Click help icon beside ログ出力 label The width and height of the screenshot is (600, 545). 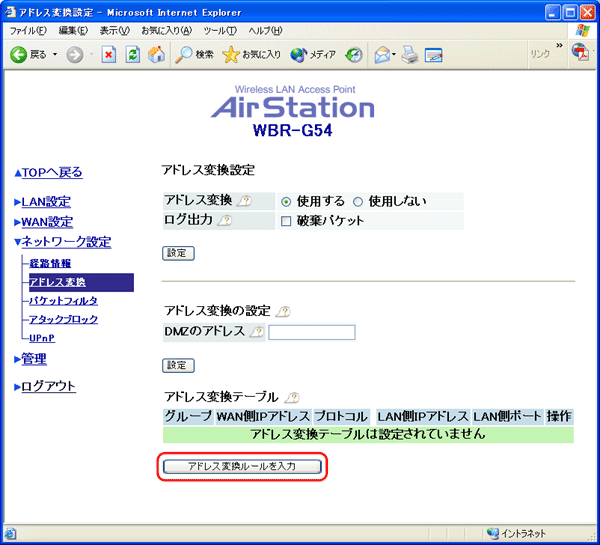point(225,220)
